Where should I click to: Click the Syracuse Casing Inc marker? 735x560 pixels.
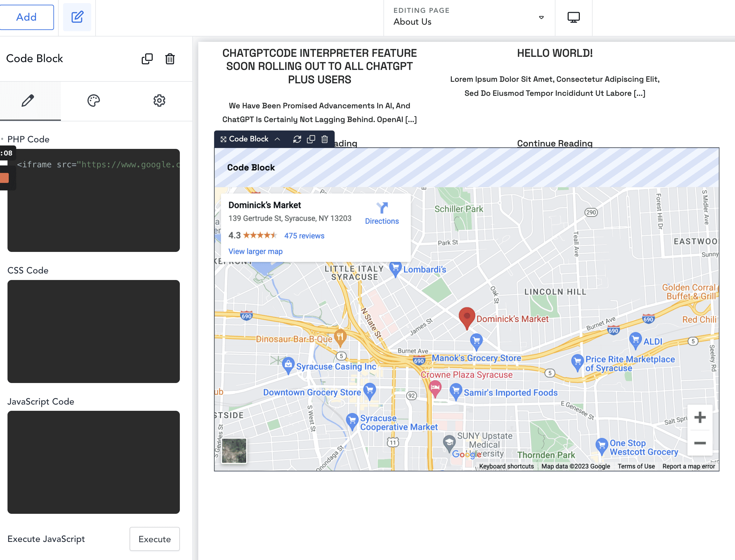tap(288, 366)
